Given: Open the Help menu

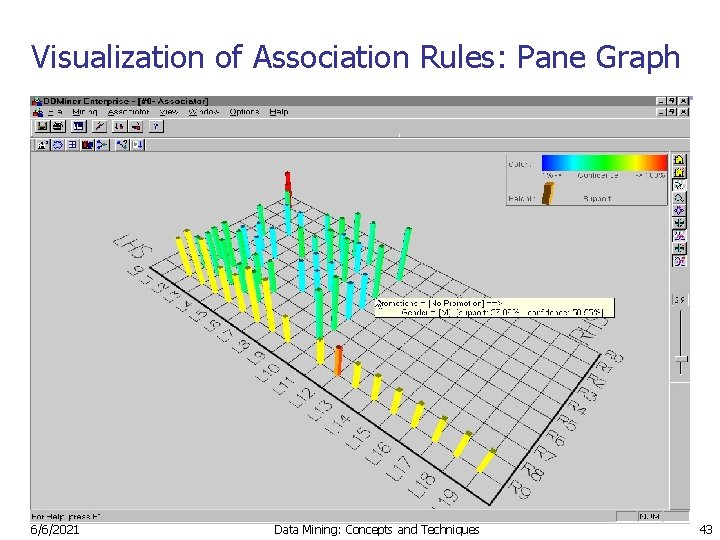Looking at the screenshot, I should 279,112.
